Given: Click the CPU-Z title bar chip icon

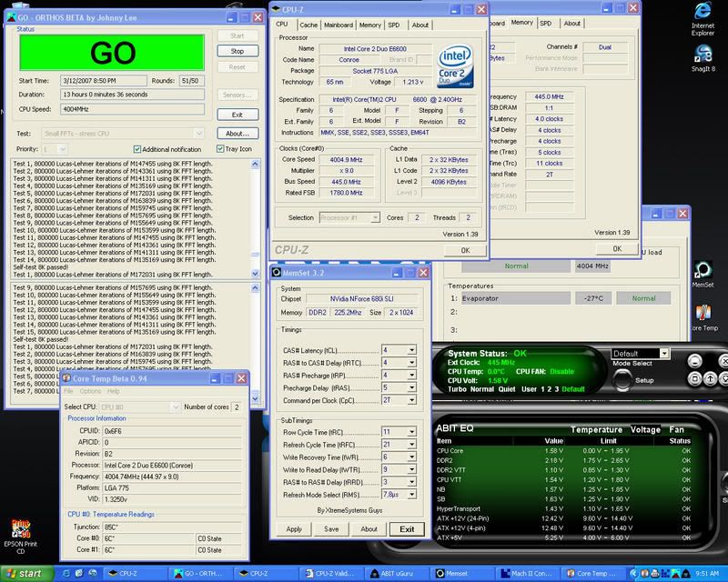Looking at the screenshot, I should tap(276, 9).
